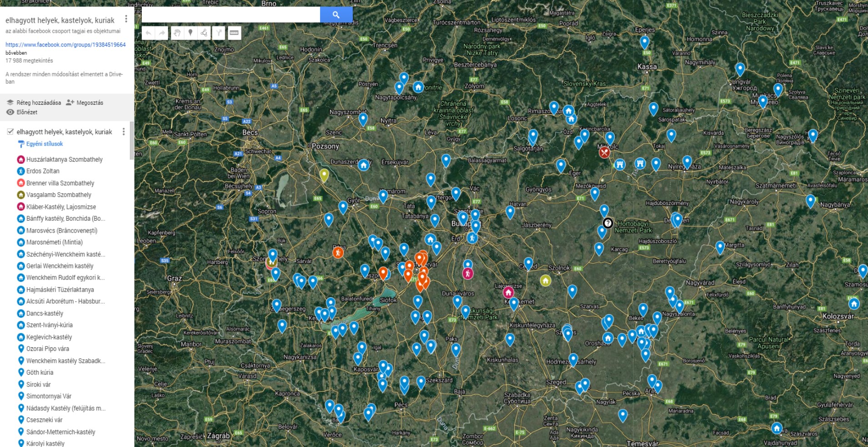Select the draw line tool
This screenshot has width=868, height=447.
(204, 33)
